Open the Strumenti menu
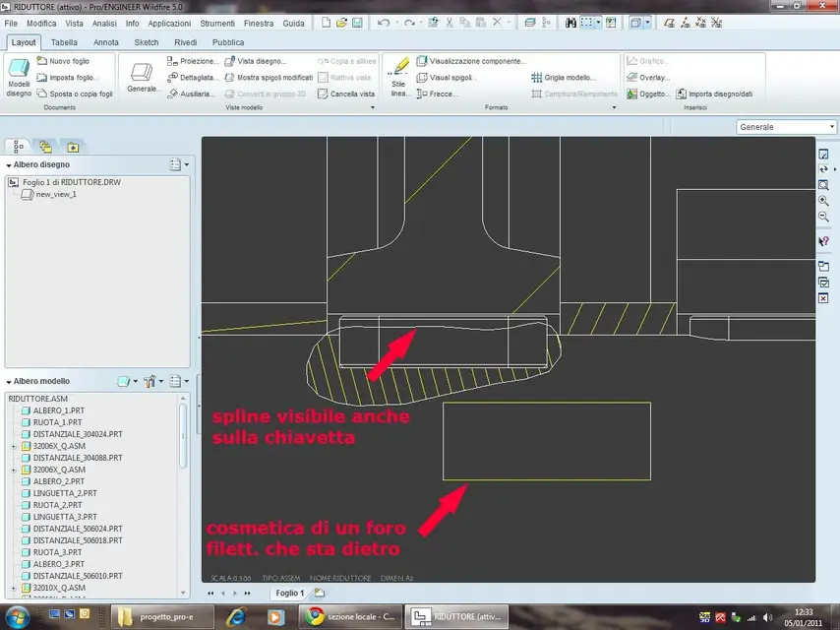 coord(217,24)
